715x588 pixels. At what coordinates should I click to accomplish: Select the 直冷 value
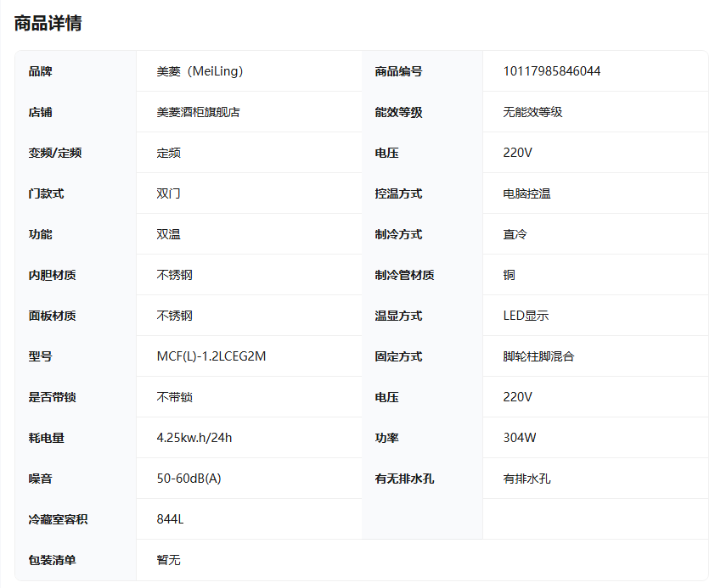pos(515,234)
